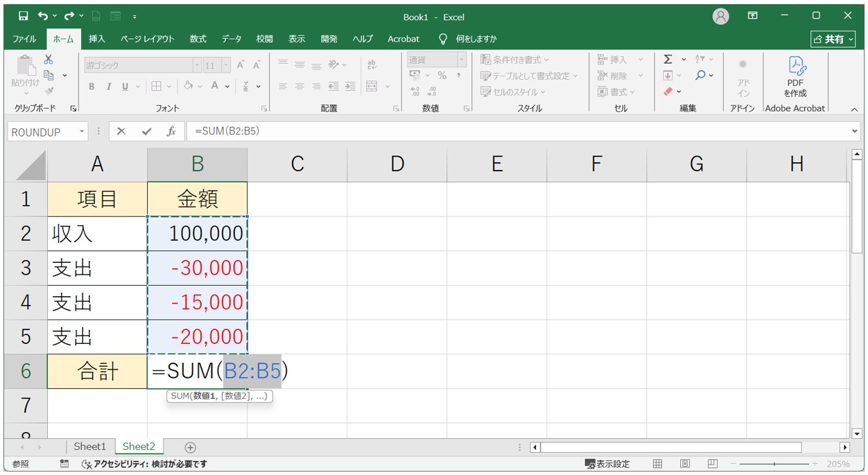Viewport: 868px width, 475px height.
Task: Switch to Sheet1 tab
Action: pos(90,447)
